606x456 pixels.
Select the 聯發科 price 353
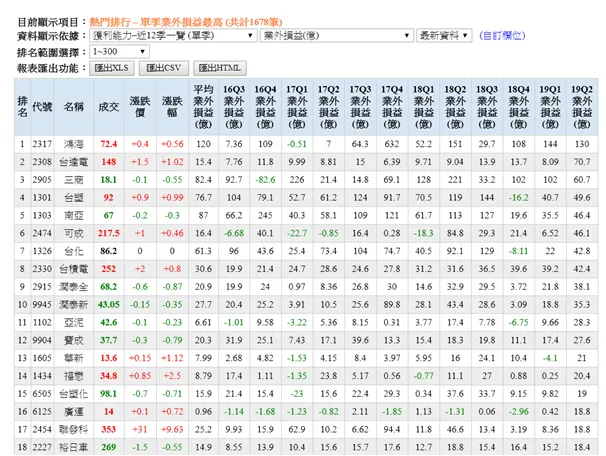[109, 429]
